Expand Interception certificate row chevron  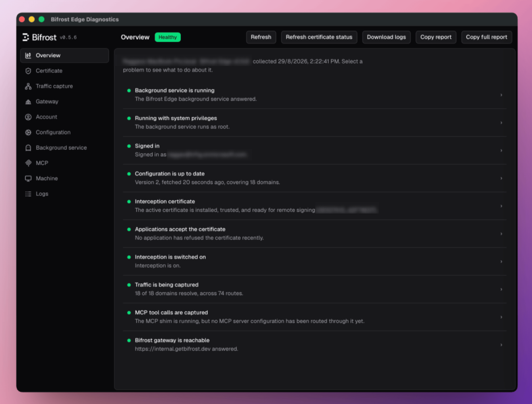click(501, 206)
